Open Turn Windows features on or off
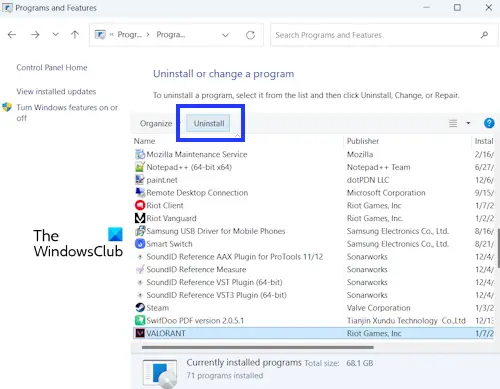The image size is (500, 389). click(x=67, y=112)
